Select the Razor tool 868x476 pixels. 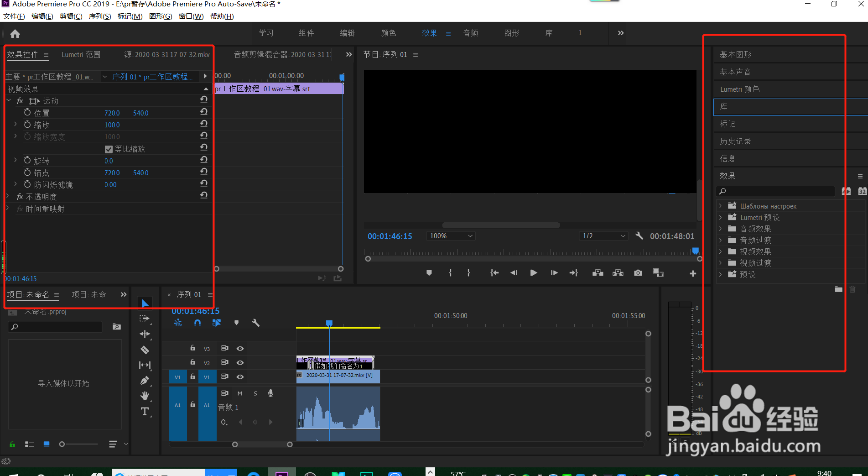(x=145, y=350)
